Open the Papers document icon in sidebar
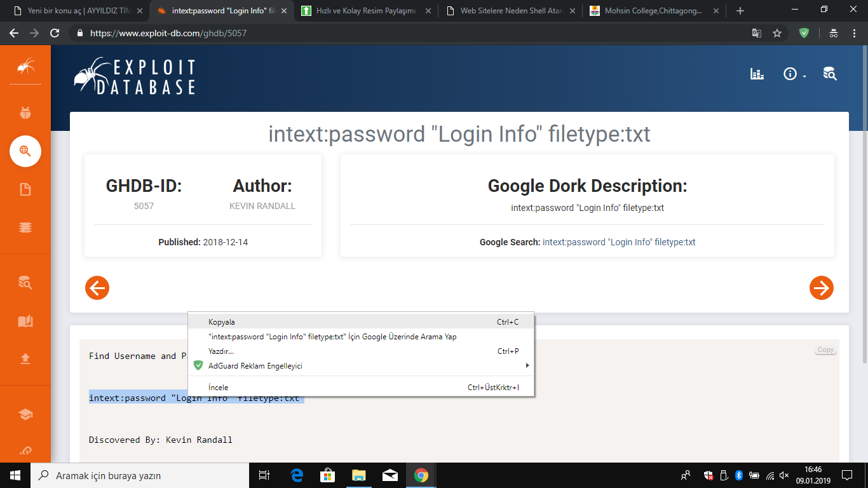The width and height of the screenshot is (868, 488). [25, 189]
